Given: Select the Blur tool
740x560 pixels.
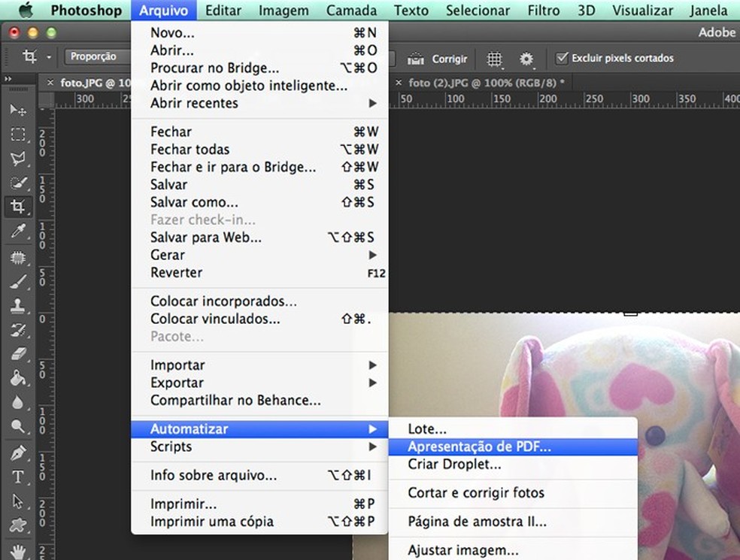Looking at the screenshot, I should coord(18,402).
